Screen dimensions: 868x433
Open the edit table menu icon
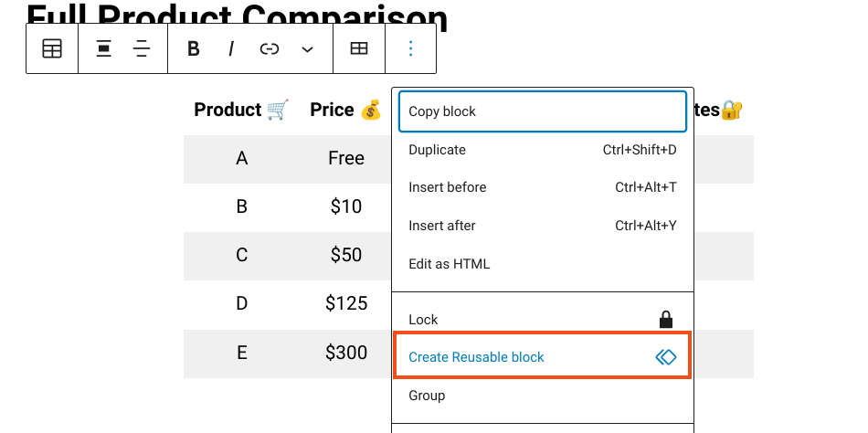359,48
